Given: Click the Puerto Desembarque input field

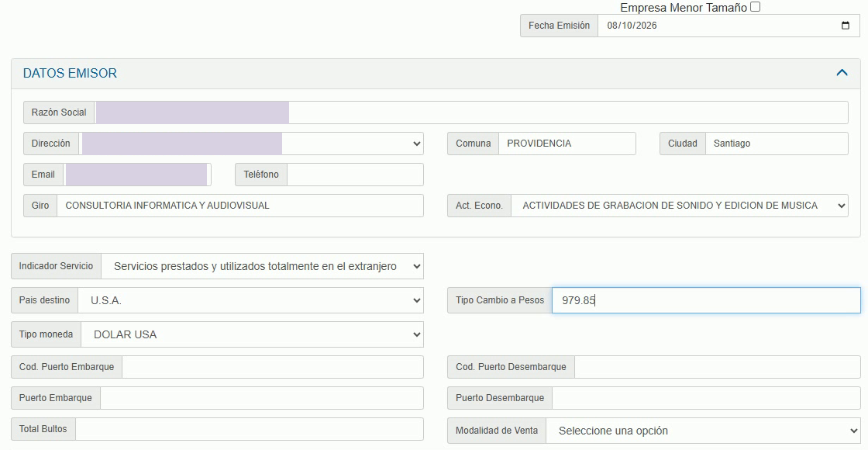Looking at the screenshot, I should click(706, 398).
